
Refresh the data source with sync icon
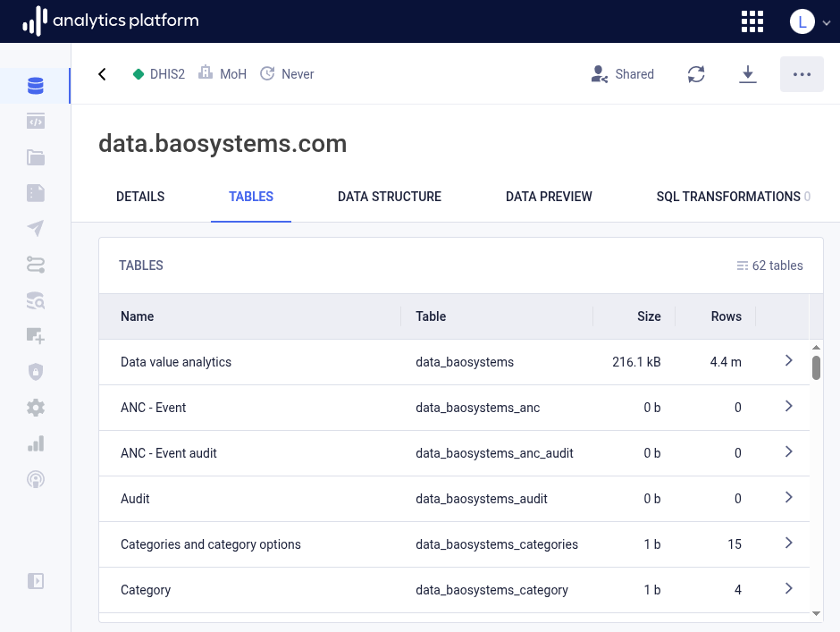[x=696, y=74]
